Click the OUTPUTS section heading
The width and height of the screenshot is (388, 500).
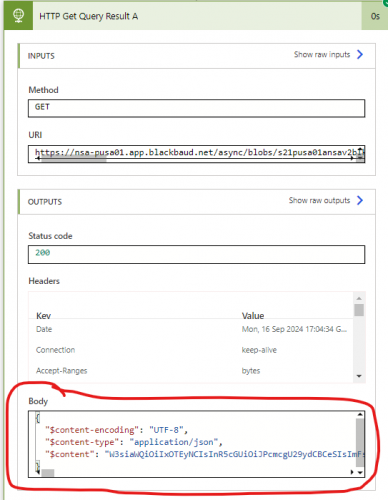click(x=45, y=202)
